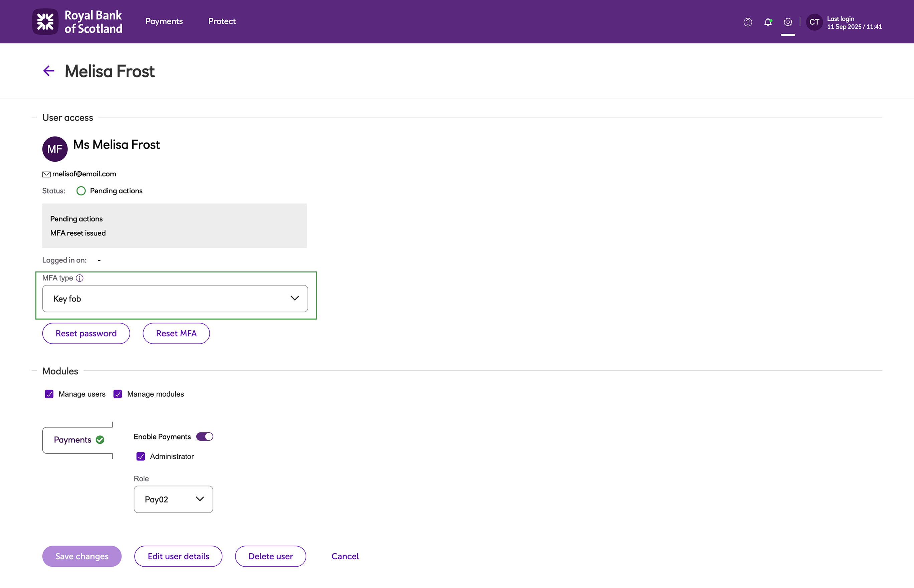This screenshot has height=588, width=914.
Task: Open the Payments menu in header
Action: pyautogui.click(x=164, y=21)
